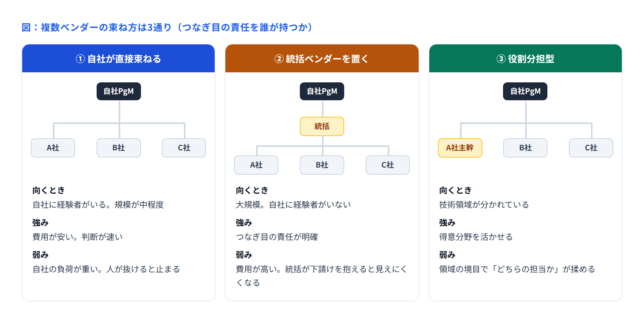
Task: Click the B社 box in the first card
Action: [x=119, y=148]
